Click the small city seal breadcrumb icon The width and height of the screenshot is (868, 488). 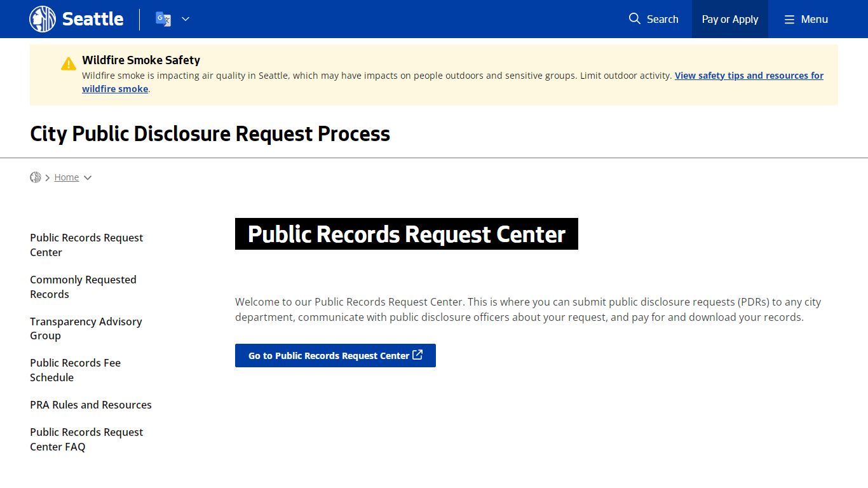click(x=36, y=177)
